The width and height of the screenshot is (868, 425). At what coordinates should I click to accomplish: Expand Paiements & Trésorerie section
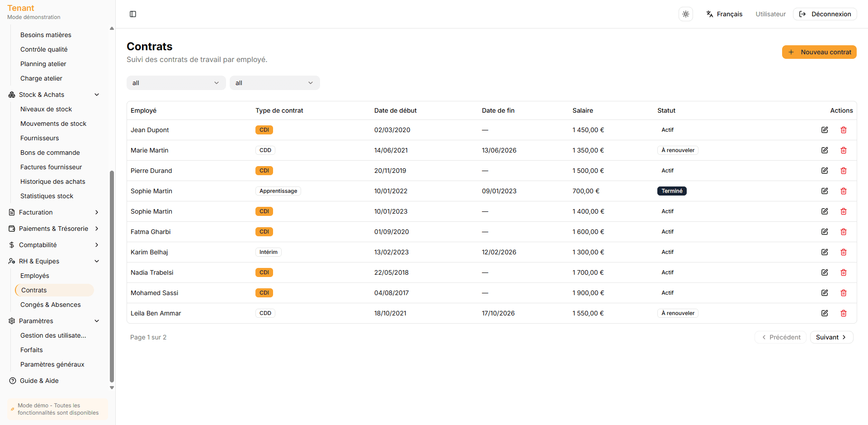(x=54, y=229)
